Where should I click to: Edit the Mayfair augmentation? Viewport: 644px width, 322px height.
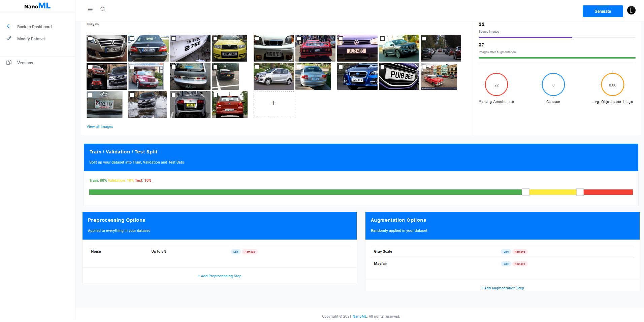[x=506, y=264]
